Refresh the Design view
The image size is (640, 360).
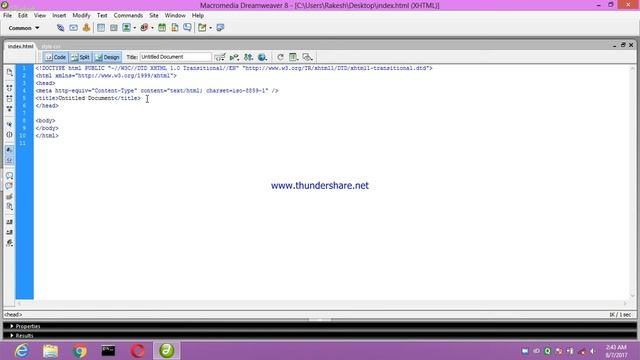pyautogui.click(x=280, y=57)
